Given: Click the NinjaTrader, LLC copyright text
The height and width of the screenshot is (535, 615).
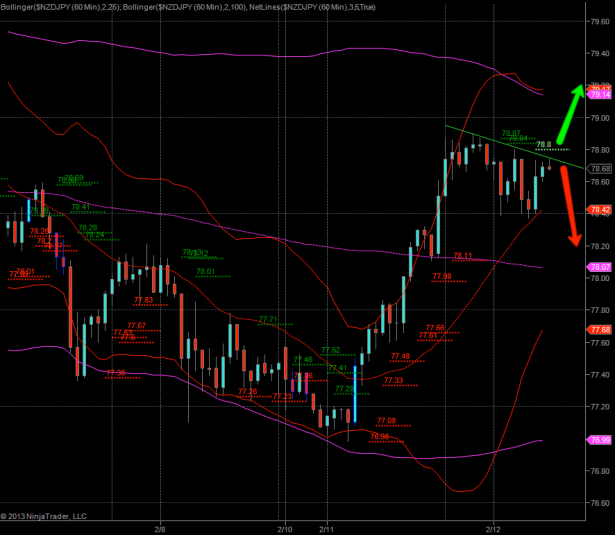Looking at the screenshot, I should [43, 516].
